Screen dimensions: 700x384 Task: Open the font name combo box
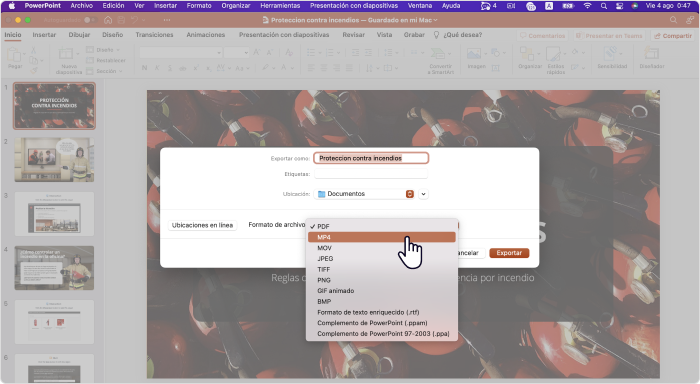click(181, 53)
